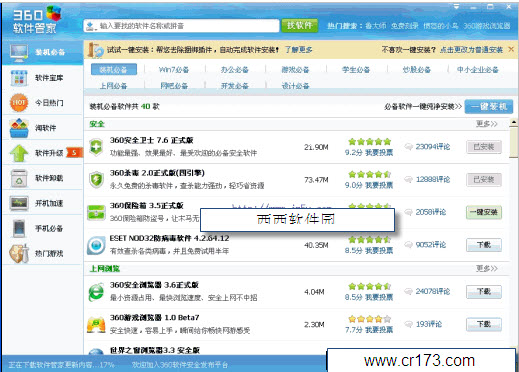This screenshot has width=519, height=372.
Task: Vote 我要投票 for 360游戏浏览器
Action: pyautogui.click(x=379, y=330)
